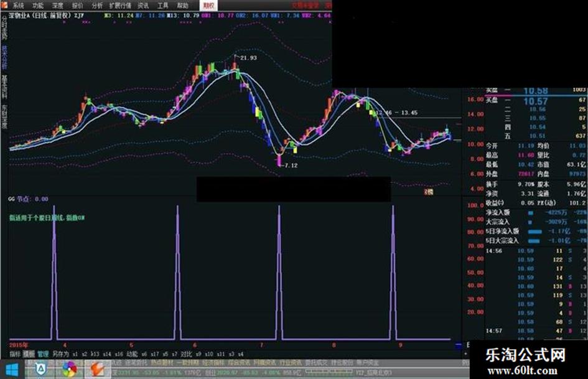588x379 pixels.
Task: Open the shield app in the taskbar
Action: coord(40,370)
